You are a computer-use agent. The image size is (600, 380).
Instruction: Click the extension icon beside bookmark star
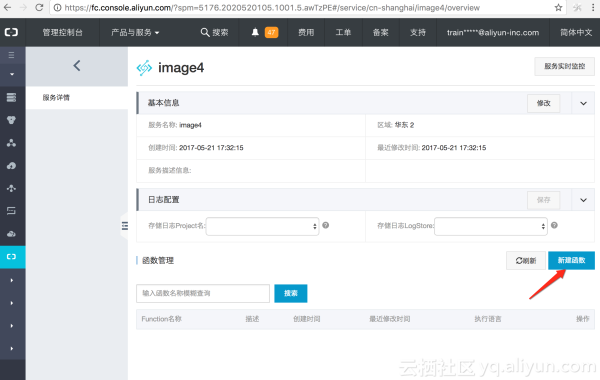(577, 8)
